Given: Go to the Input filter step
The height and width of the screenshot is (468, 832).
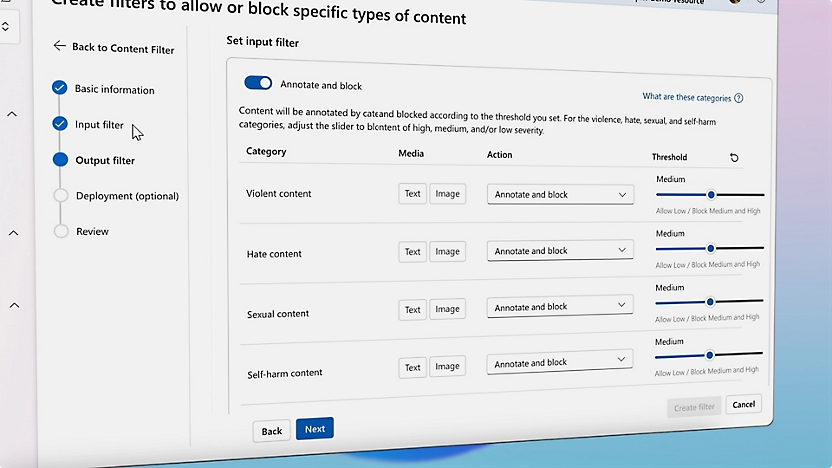Looking at the screenshot, I should (99, 125).
